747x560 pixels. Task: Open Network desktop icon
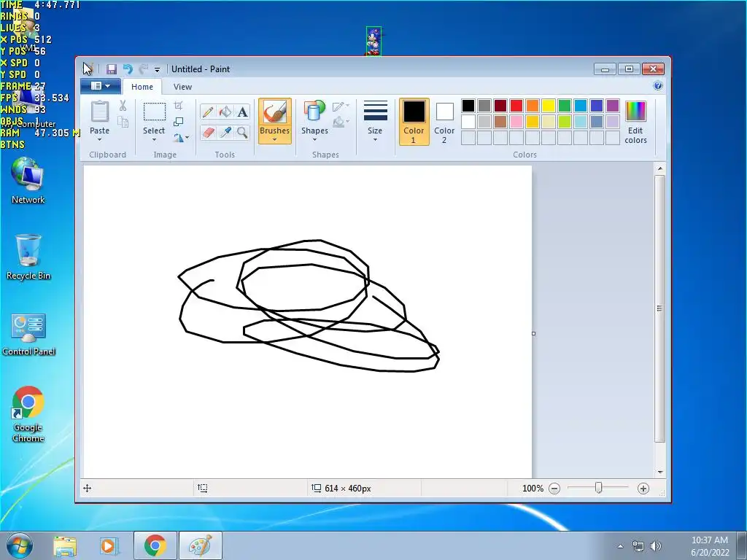click(x=28, y=182)
